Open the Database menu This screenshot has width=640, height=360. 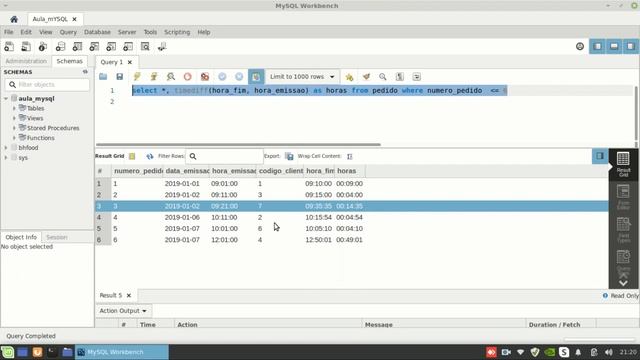pyautogui.click(x=97, y=32)
